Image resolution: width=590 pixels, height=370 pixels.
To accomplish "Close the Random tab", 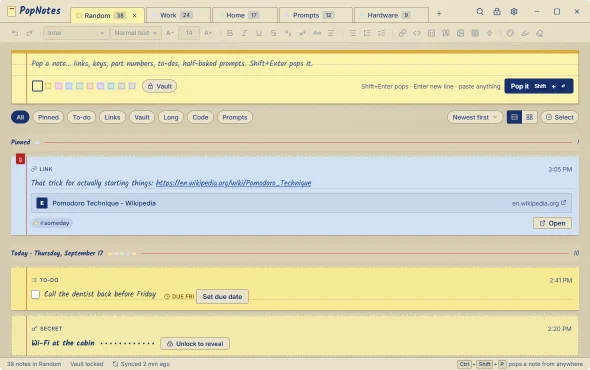I will 134,15.
